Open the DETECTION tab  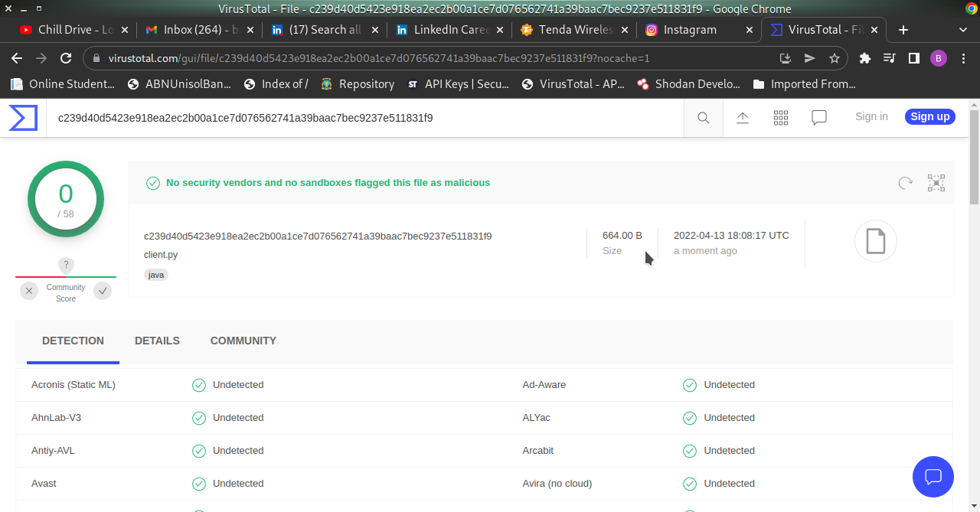click(x=73, y=341)
